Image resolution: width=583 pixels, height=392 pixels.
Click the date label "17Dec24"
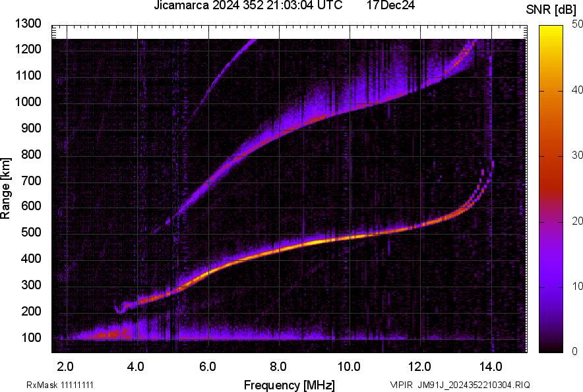click(390, 5)
